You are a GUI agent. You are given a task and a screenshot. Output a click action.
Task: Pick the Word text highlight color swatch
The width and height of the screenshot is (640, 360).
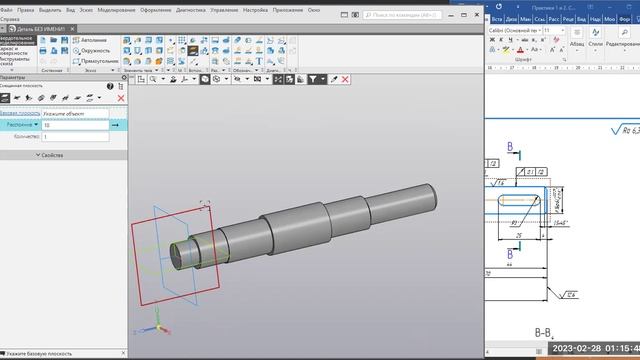coord(506,50)
